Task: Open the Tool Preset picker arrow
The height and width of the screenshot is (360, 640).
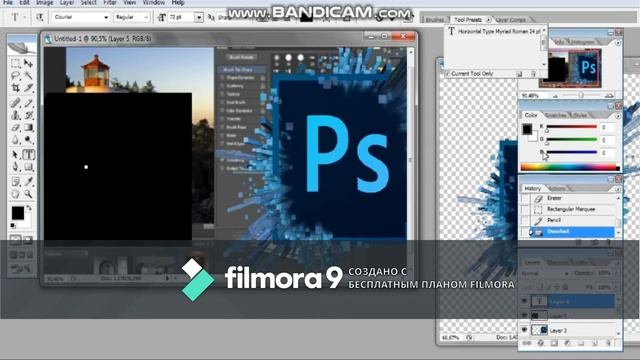Action: (x=24, y=17)
